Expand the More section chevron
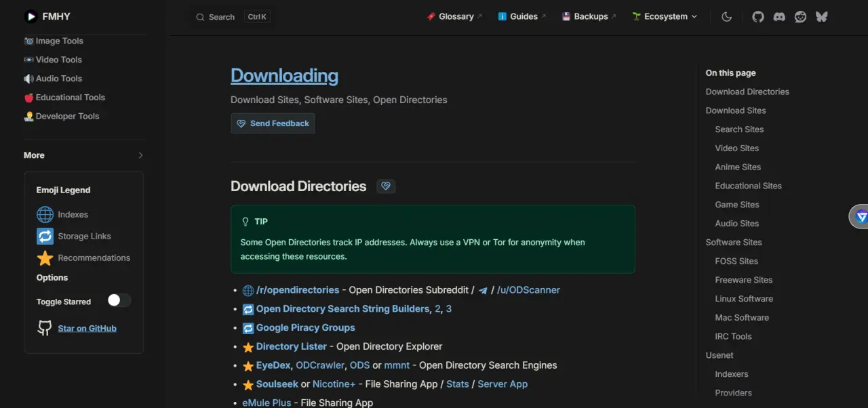Viewport: 868px width, 408px height. tap(140, 155)
